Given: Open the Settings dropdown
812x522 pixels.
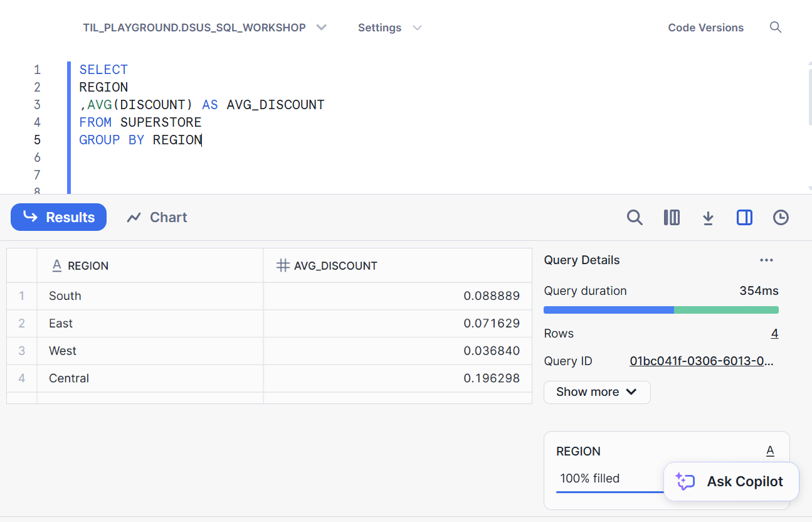Looking at the screenshot, I should tap(389, 28).
